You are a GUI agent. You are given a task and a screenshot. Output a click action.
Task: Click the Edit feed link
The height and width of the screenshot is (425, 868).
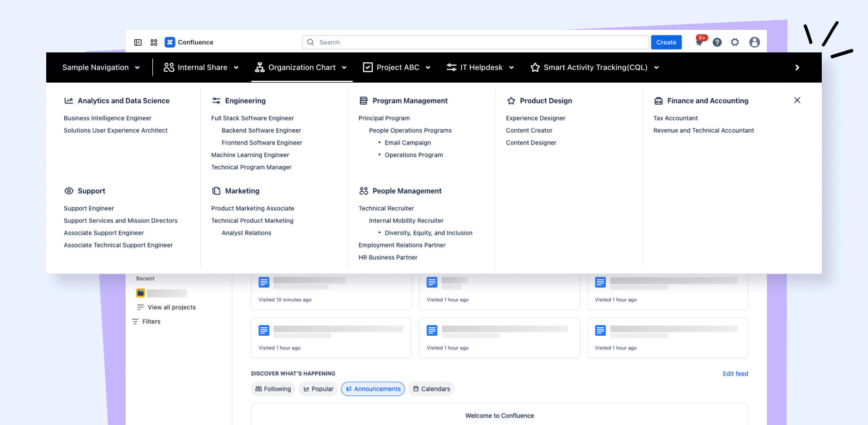(735, 374)
